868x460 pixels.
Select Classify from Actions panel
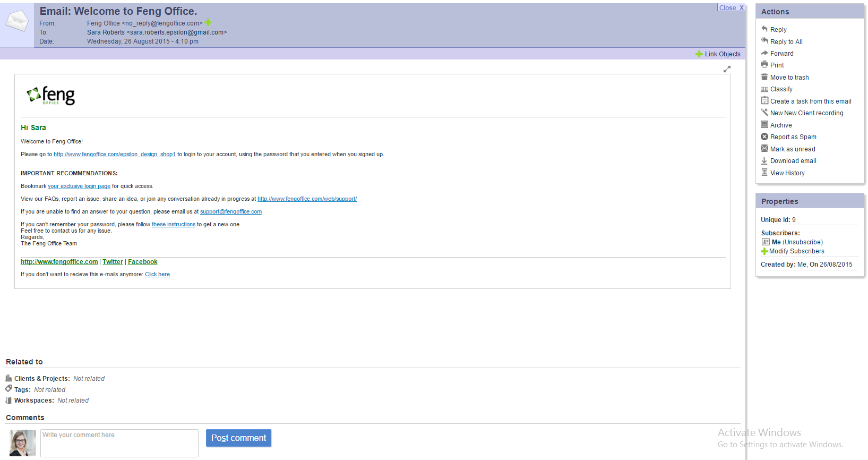(x=781, y=89)
